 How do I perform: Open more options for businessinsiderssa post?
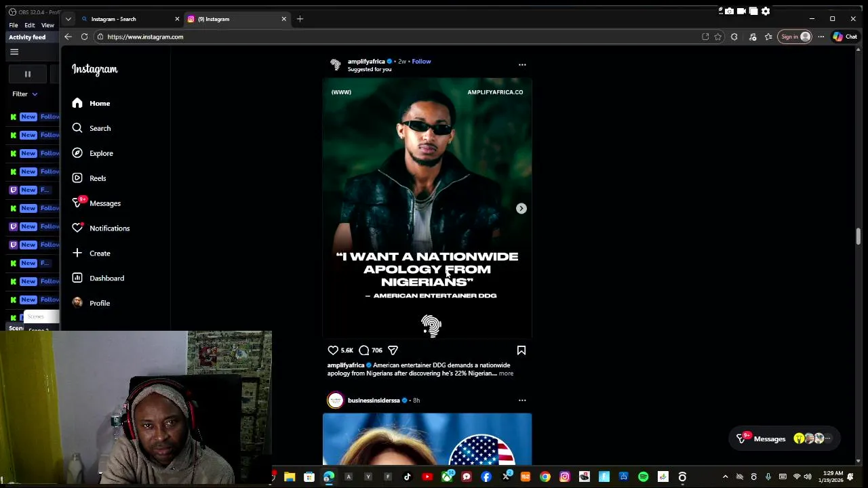522,401
